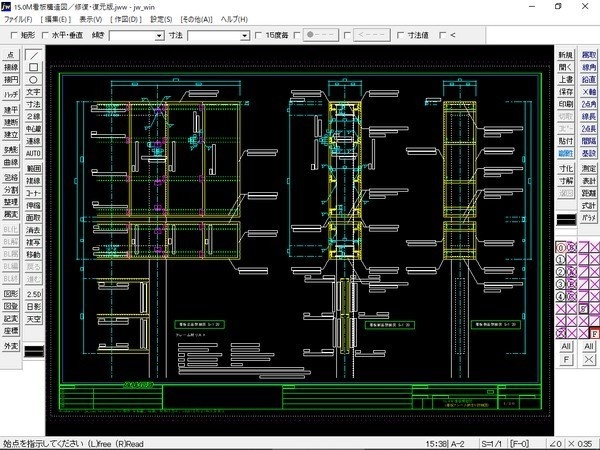Open the 寸法 length dropdown on control bar

click(x=245, y=36)
